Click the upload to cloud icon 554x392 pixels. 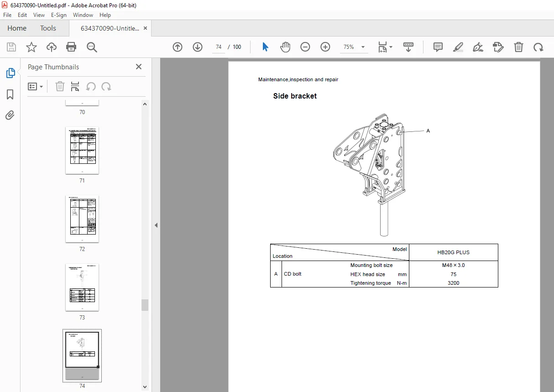(x=52, y=47)
